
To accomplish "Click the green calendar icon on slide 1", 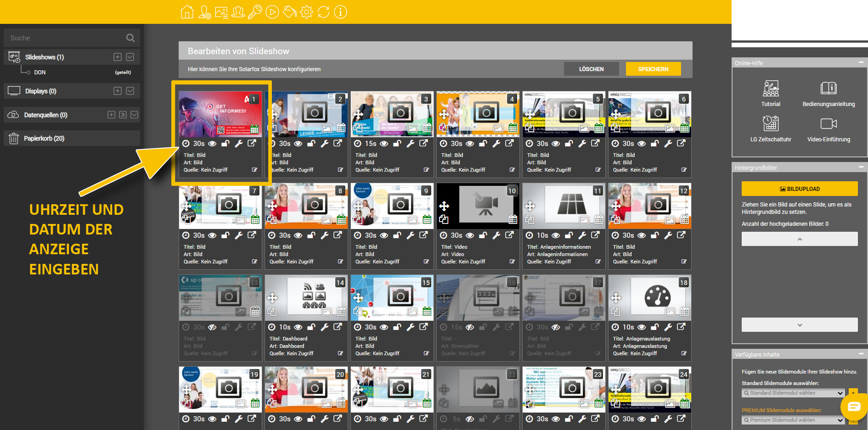I will [255, 129].
